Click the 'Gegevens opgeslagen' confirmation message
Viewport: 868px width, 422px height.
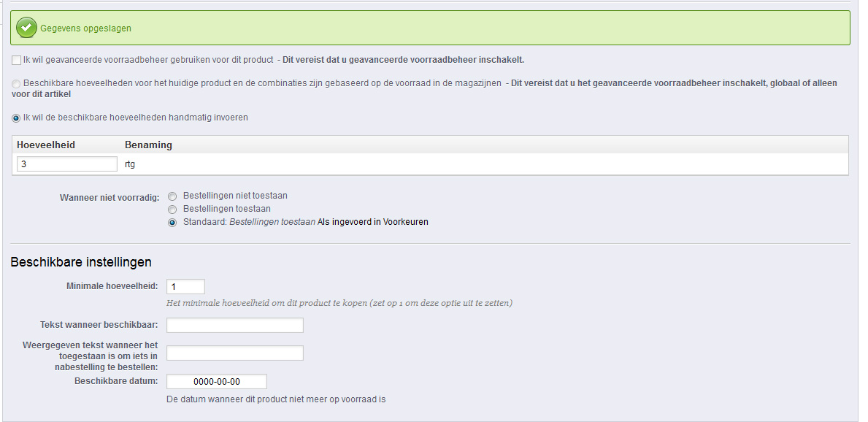tap(85, 28)
